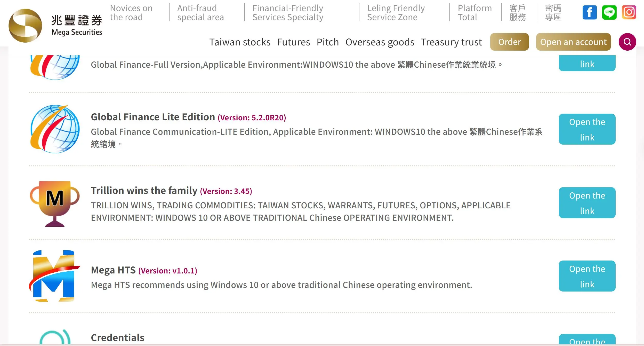
Task: Open Platform Total menu
Action: coord(475,13)
